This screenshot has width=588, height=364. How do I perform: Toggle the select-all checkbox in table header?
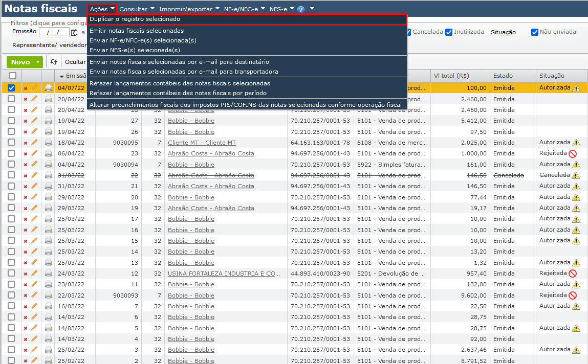[13, 75]
